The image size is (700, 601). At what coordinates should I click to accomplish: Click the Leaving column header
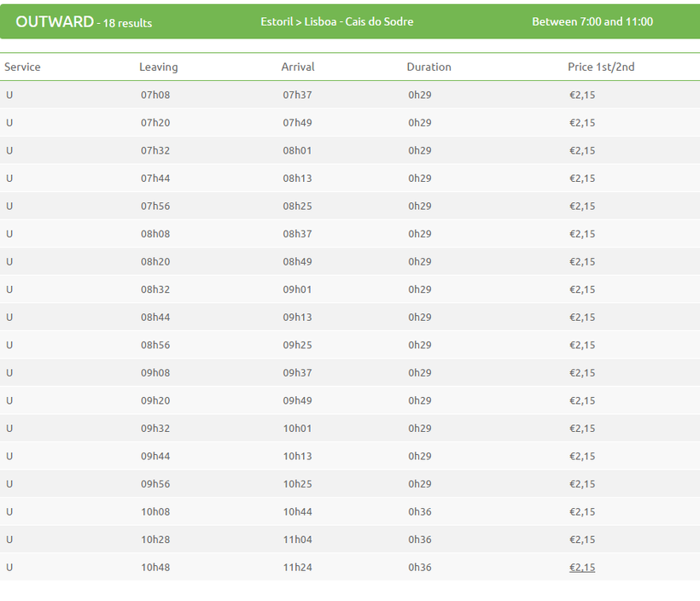(x=159, y=67)
